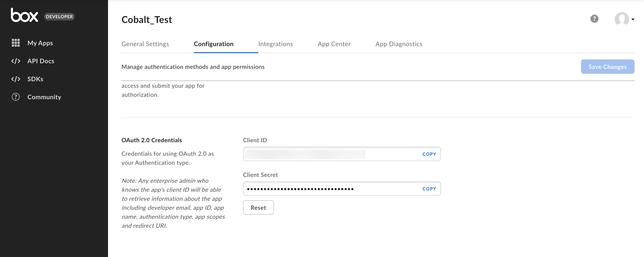The width and height of the screenshot is (644, 257).
Task: Open the Integrations tab
Action: [x=275, y=44]
